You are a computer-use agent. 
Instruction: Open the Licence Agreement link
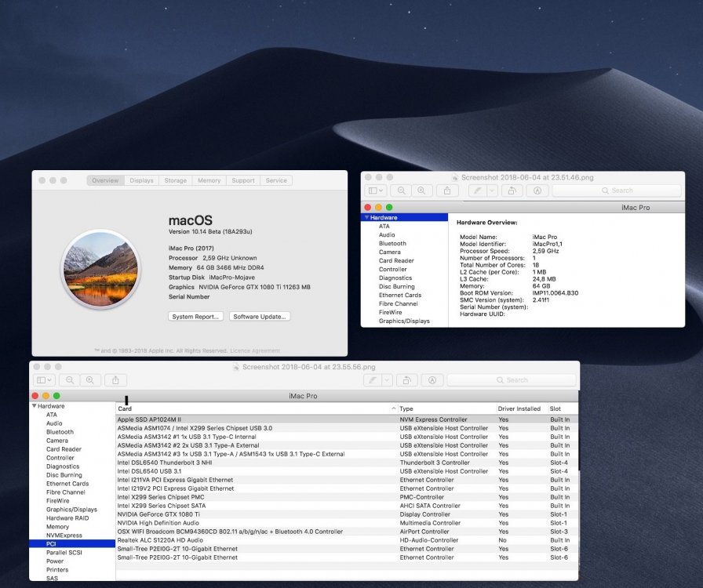coord(255,350)
